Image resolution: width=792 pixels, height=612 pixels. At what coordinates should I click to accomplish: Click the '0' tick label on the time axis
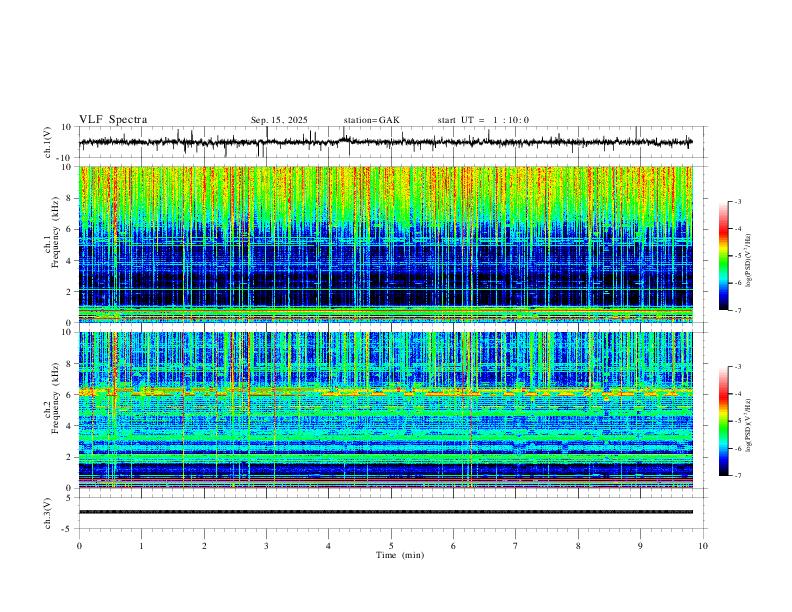(79, 546)
